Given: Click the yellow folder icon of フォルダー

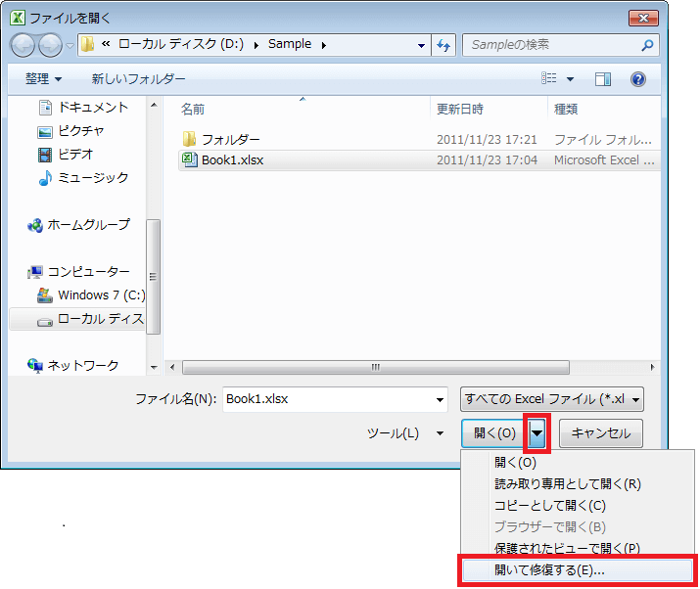Looking at the screenshot, I should click(x=189, y=139).
